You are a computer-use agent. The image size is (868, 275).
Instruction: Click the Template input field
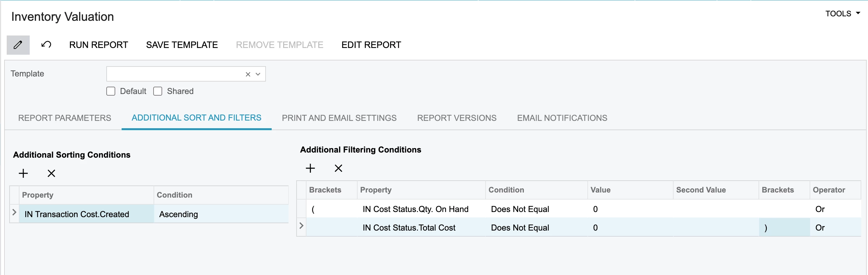coord(175,74)
